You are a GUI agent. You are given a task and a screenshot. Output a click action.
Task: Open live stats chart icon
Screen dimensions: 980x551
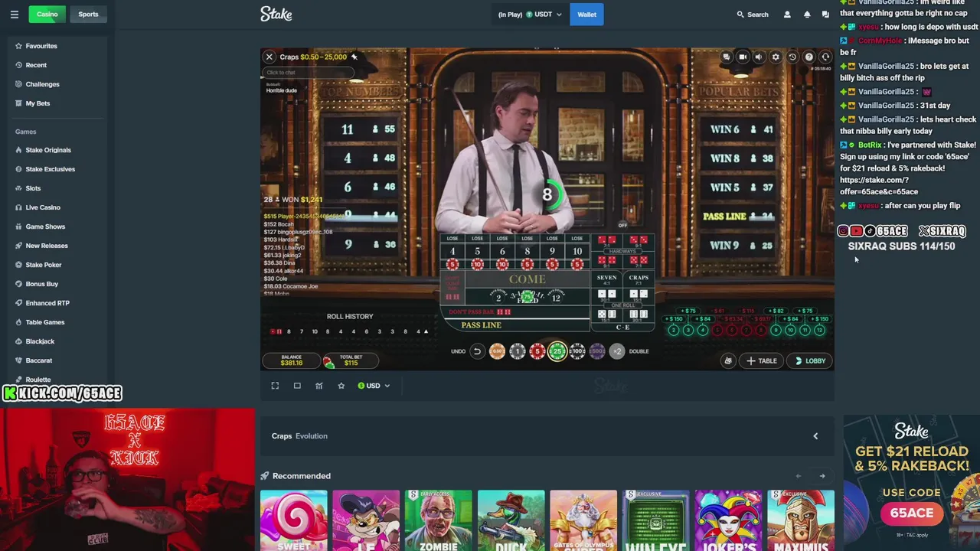click(319, 386)
